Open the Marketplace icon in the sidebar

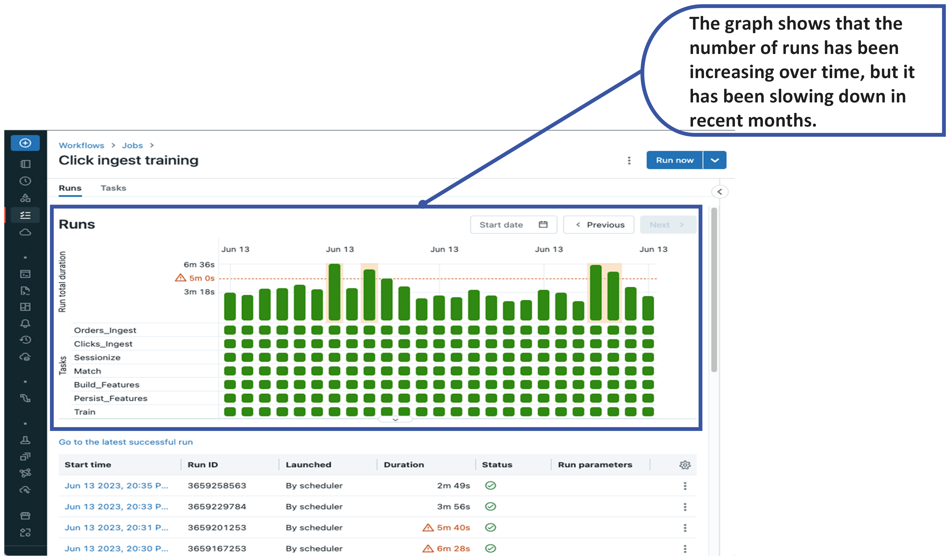[x=25, y=516]
